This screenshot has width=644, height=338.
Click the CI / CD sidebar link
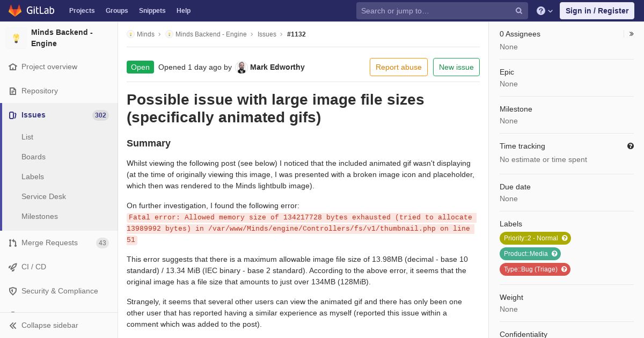tap(34, 267)
